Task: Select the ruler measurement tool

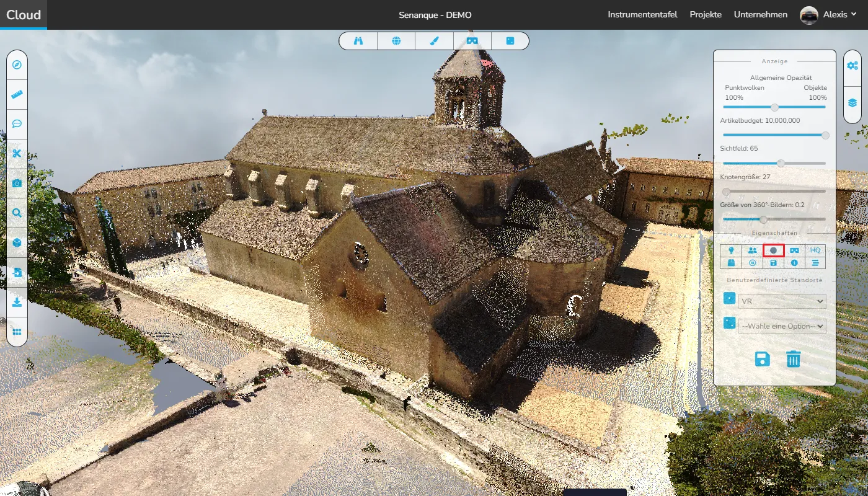Action: tap(17, 95)
